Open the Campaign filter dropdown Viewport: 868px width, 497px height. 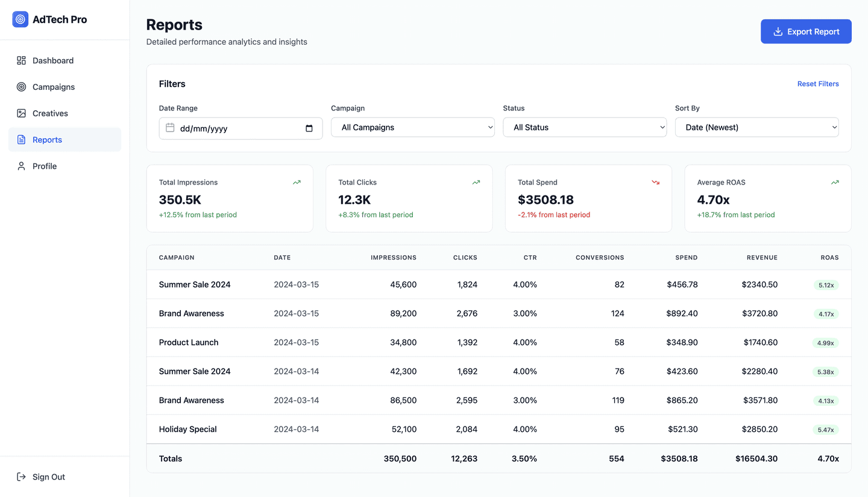click(x=413, y=127)
